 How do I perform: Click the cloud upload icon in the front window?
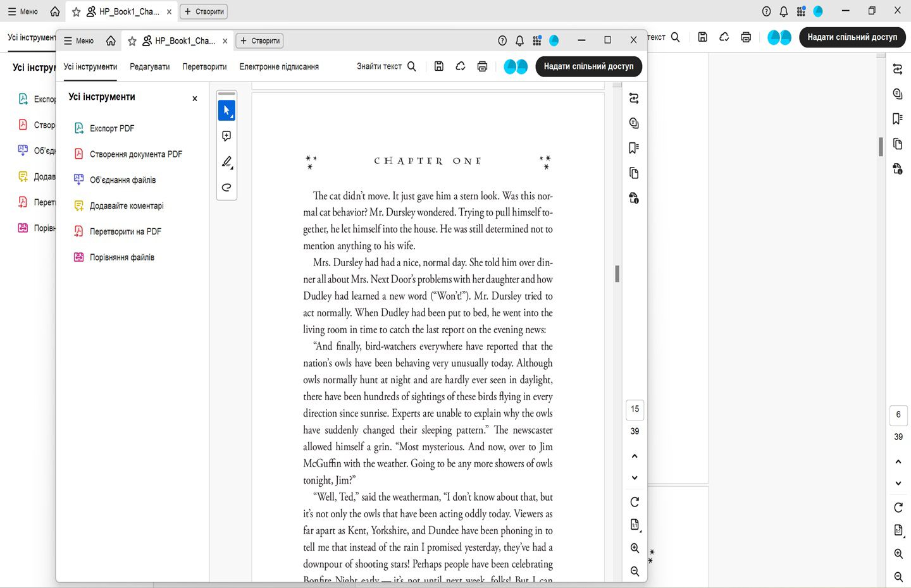[461, 66]
